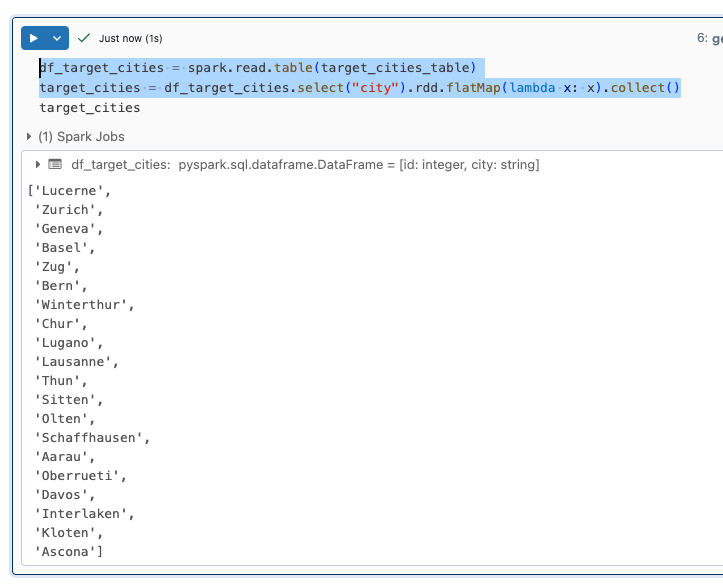Run the cell with the play button
This screenshot has width=723, height=588.
point(34,38)
